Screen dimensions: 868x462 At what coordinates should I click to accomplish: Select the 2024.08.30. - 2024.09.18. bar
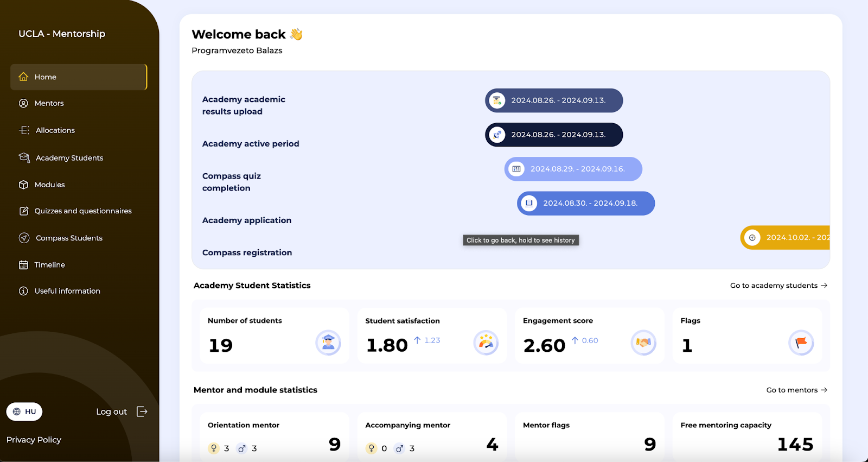click(586, 203)
